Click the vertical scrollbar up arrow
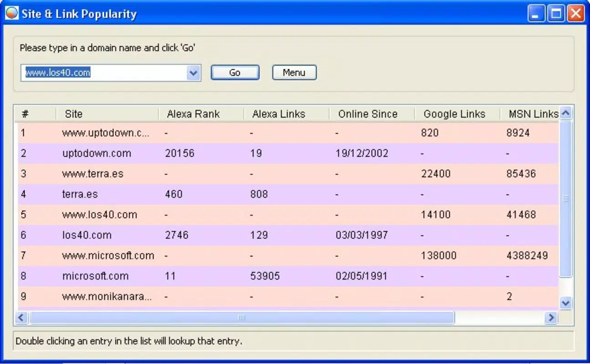 pyautogui.click(x=565, y=113)
